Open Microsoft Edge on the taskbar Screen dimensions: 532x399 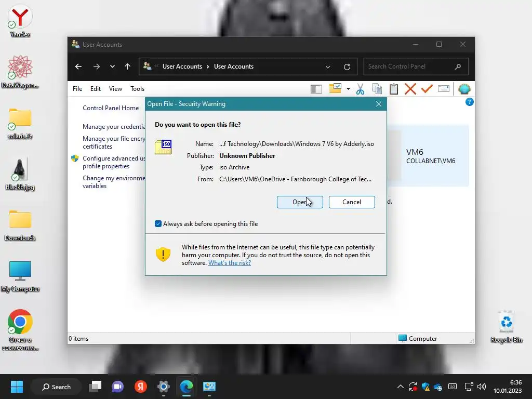(187, 387)
